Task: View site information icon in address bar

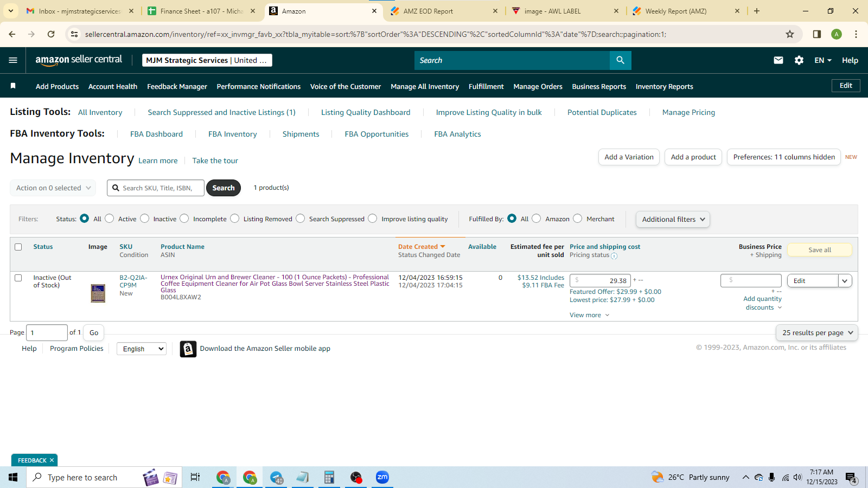Action: pyautogui.click(x=74, y=34)
